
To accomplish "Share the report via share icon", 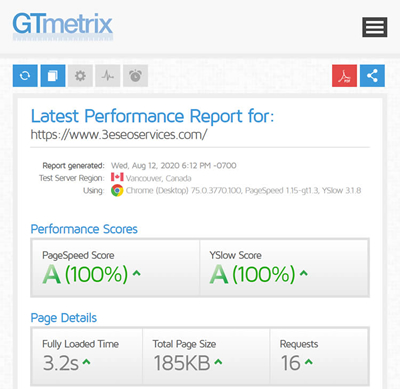I will pyautogui.click(x=372, y=76).
